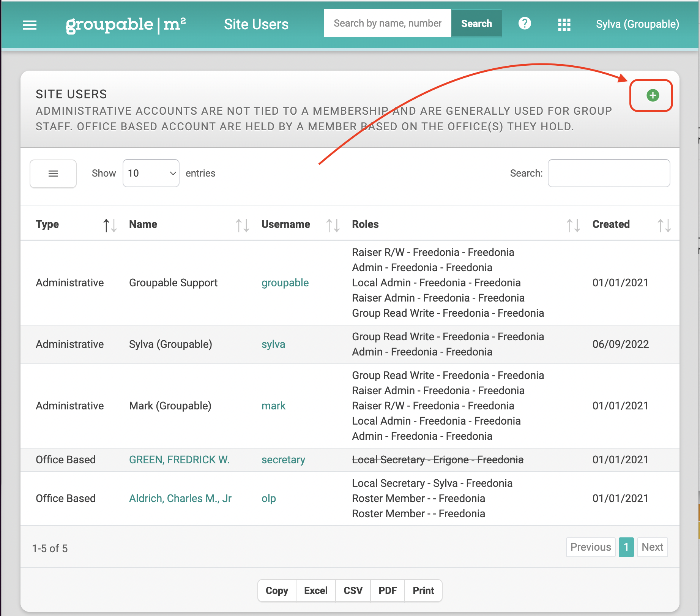Image resolution: width=700 pixels, height=616 pixels.
Task: Open the hamburger navigation menu
Action: (x=30, y=25)
